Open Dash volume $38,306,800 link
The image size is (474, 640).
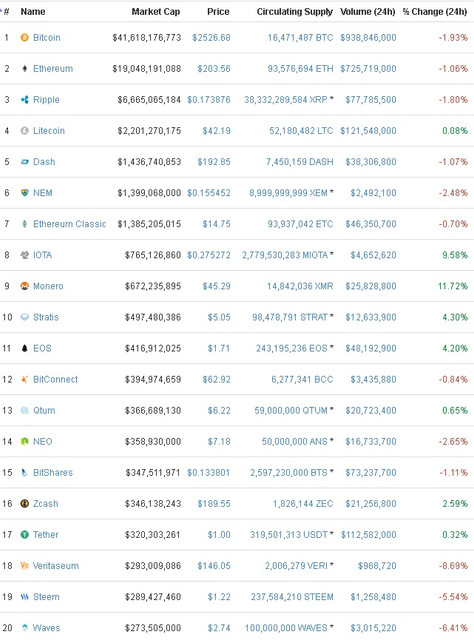(371, 162)
